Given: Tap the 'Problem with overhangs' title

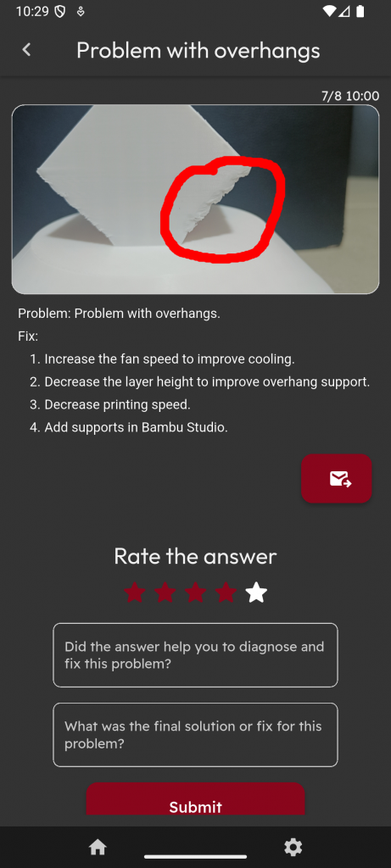Looking at the screenshot, I should tap(198, 50).
